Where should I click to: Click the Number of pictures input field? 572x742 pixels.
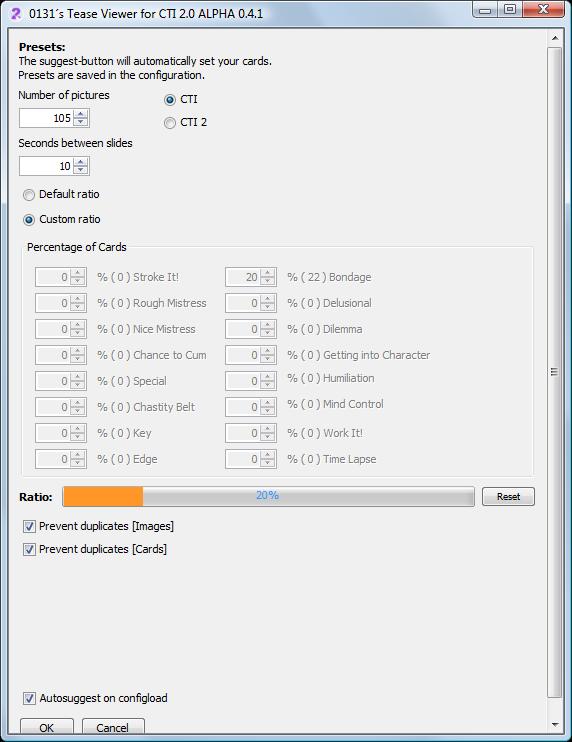[x=47, y=118]
